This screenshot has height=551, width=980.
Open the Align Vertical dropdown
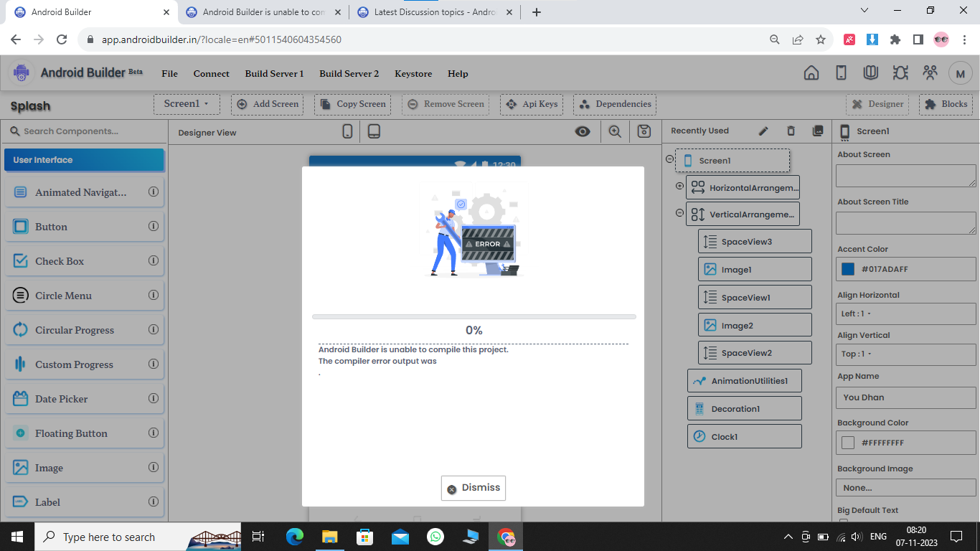905,354
